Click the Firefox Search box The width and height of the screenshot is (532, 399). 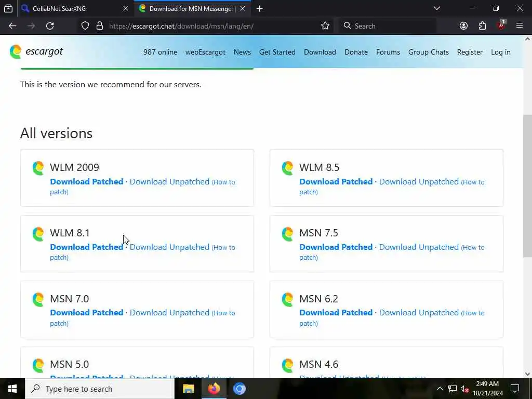tap(388, 26)
